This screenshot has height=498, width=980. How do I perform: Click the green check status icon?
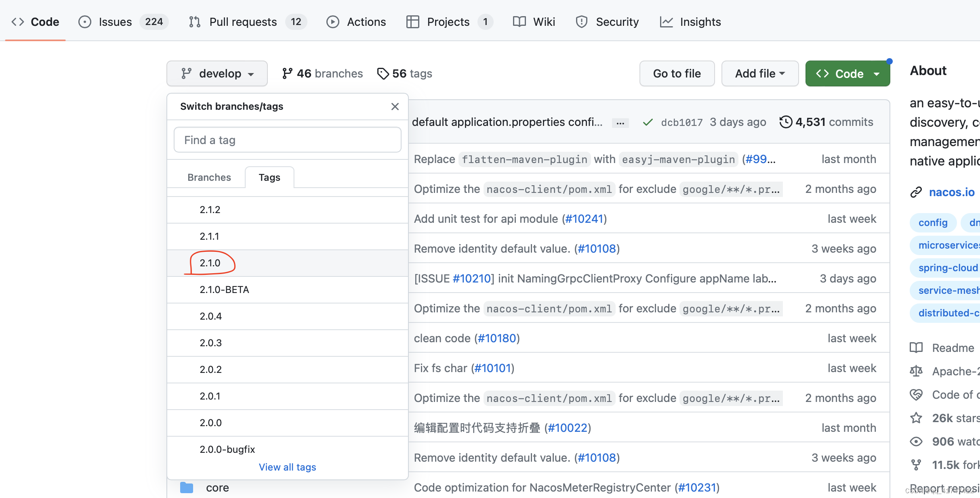coord(648,122)
